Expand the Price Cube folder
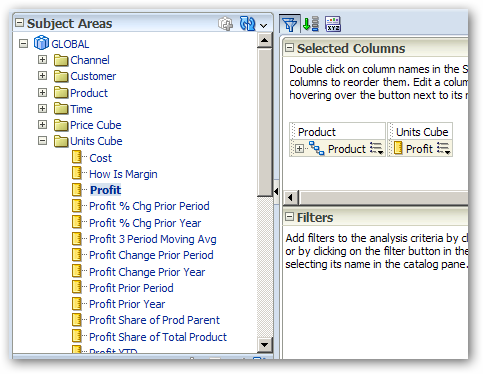Image resolution: width=483 pixels, height=374 pixels. point(42,125)
